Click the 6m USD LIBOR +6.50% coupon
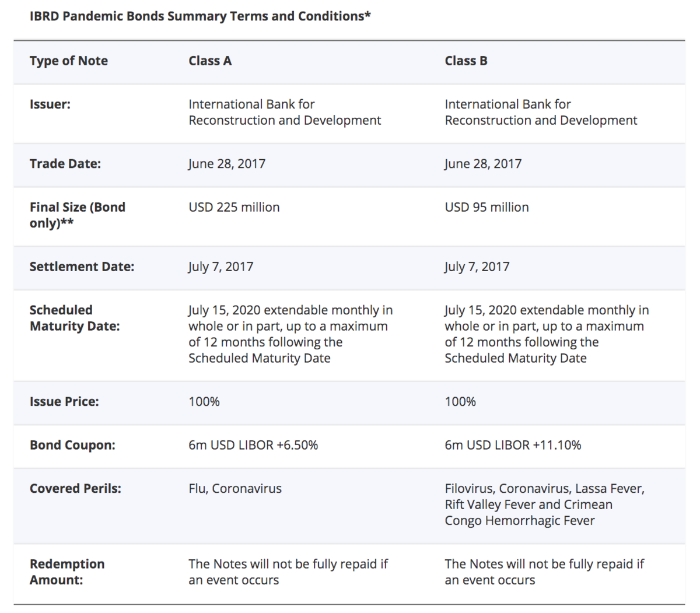Screen dimensions: 700x613 [x=253, y=445]
